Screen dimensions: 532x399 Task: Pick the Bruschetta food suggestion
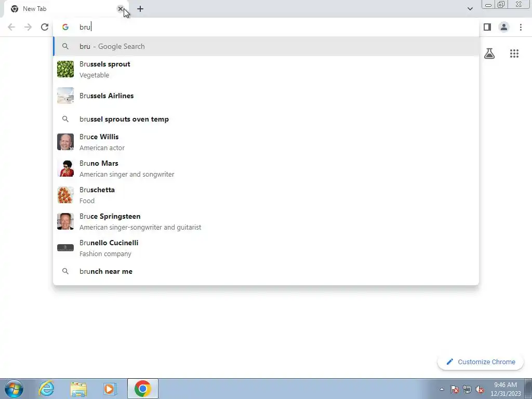tap(266, 195)
